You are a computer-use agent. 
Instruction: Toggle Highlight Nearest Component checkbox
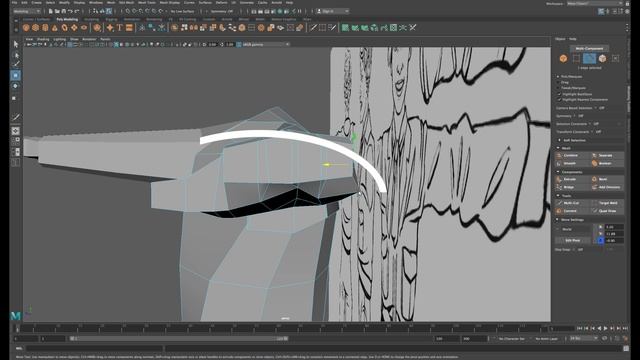point(559,100)
